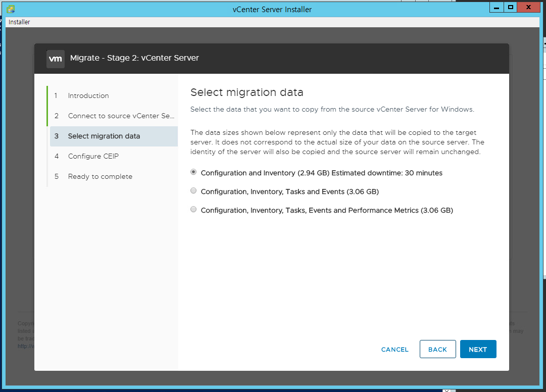Viewport: 546px width, 392px height.
Task: Select step 3 Select migration data
Action: 114,136
